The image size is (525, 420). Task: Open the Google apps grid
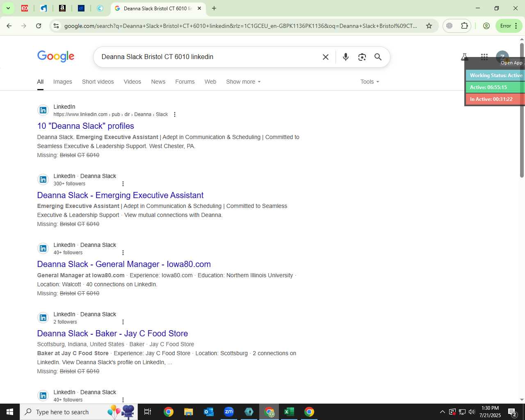484,57
